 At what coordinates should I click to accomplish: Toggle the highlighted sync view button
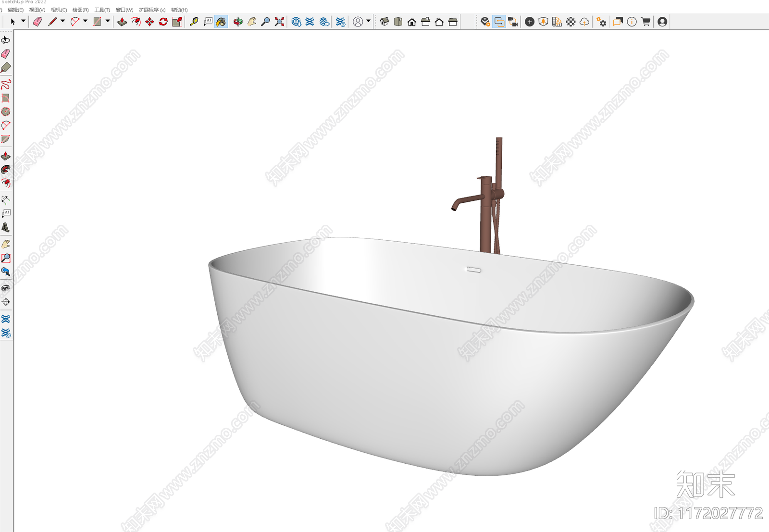tap(499, 22)
